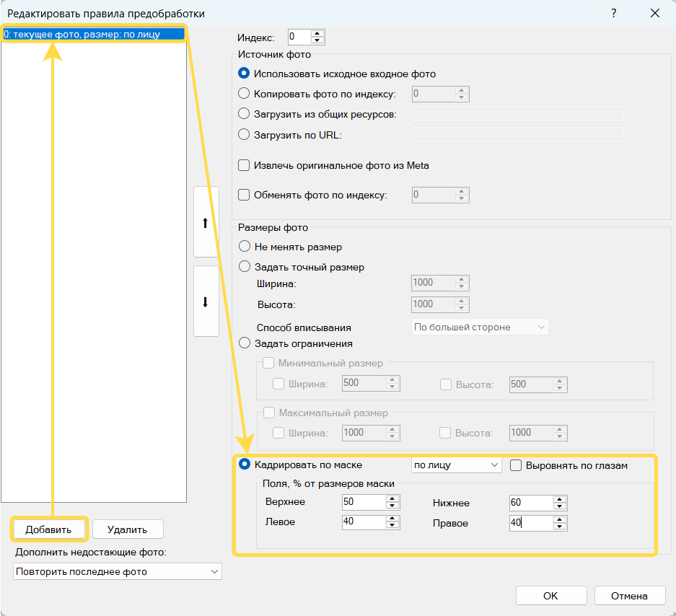Increase the Левое margin spinner value
Image resolution: width=676 pixels, height=616 pixels.
(x=392, y=519)
